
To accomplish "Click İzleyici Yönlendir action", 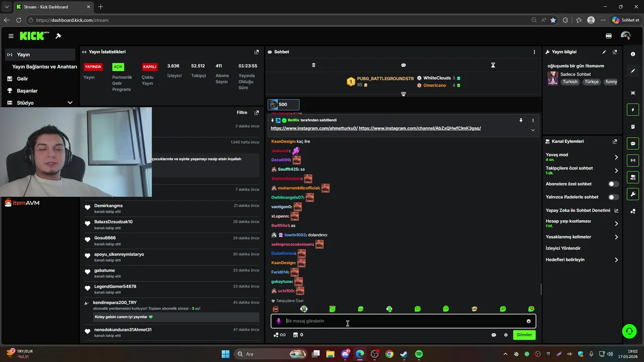I will [563, 248].
